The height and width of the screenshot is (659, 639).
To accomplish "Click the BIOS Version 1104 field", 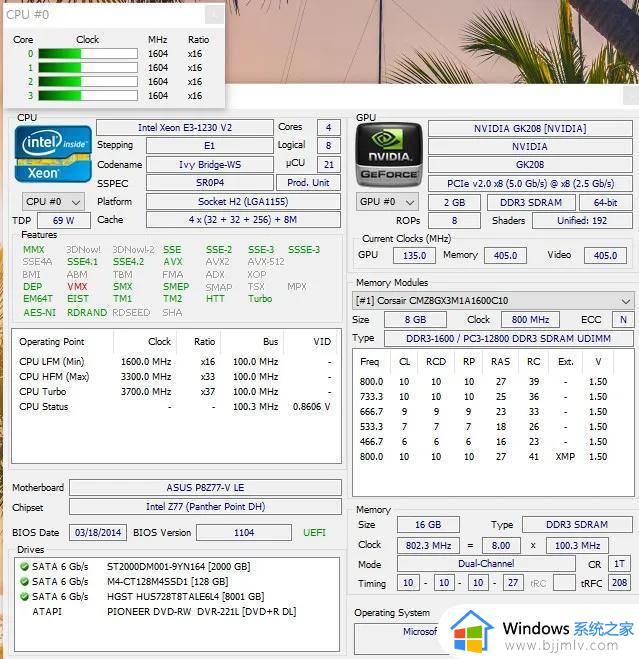I will pyautogui.click(x=244, y=532).
